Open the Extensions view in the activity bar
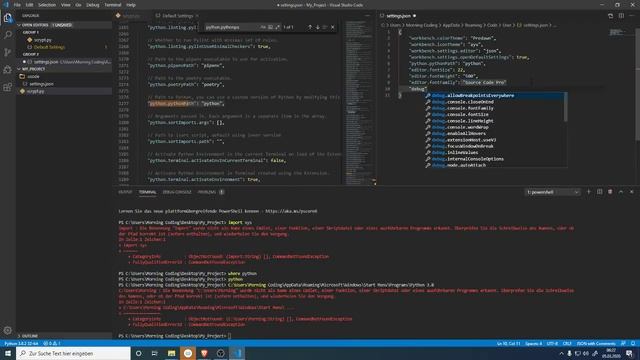This screenshot has width=640, height=360. point(8,87)
